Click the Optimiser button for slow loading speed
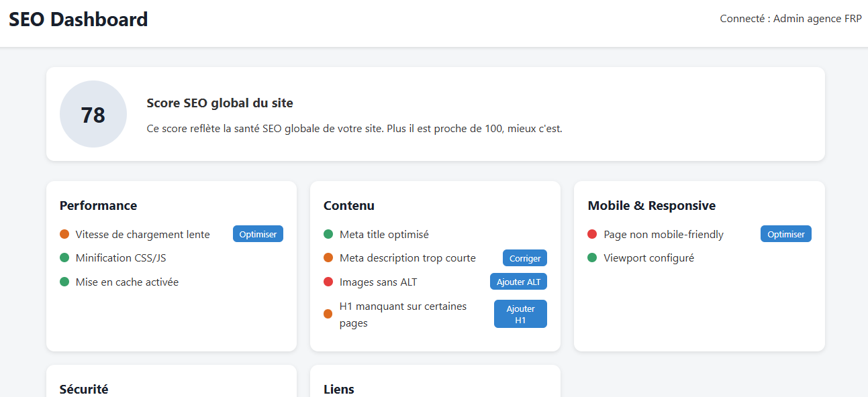 (x=258, y=233)
